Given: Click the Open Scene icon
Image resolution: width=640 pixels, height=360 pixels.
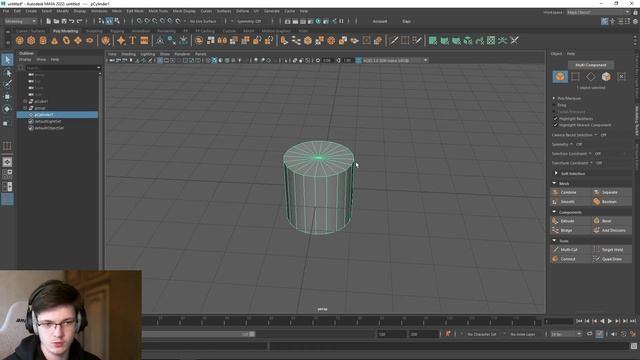Looking at the screenshot, I should click(56, 21).
